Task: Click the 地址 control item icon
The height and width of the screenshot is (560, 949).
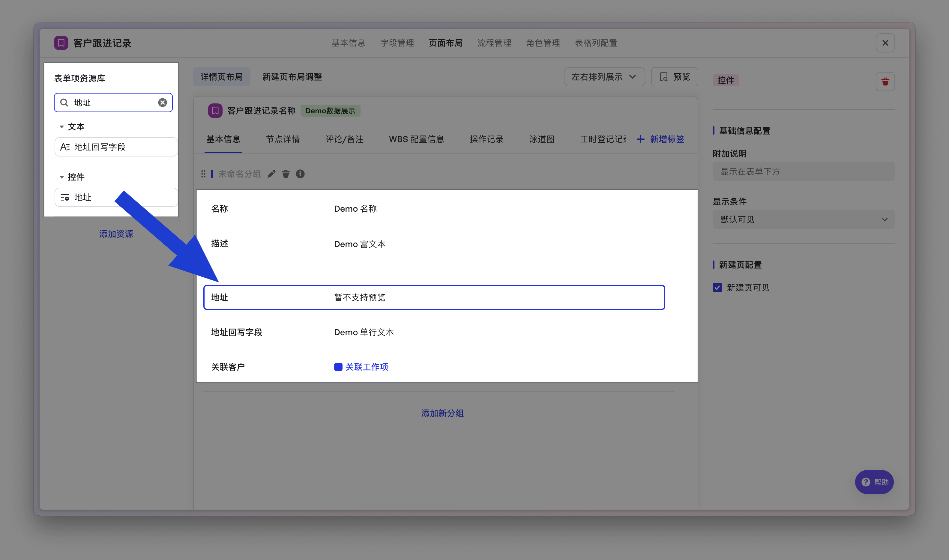Action: click(65, 197)
